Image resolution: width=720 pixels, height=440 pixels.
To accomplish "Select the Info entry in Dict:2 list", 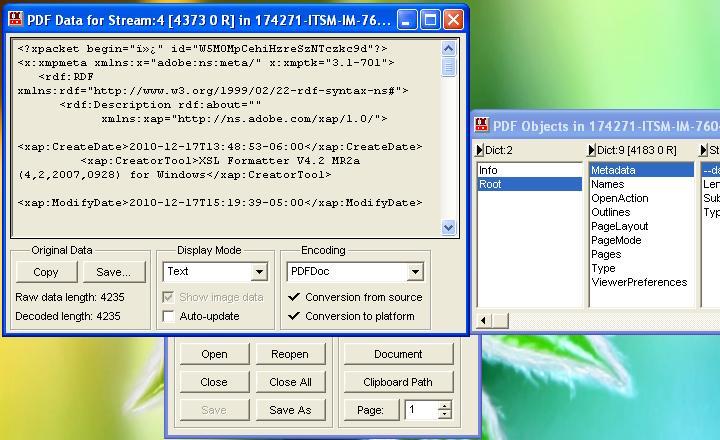I will click(x=489, y=170).
